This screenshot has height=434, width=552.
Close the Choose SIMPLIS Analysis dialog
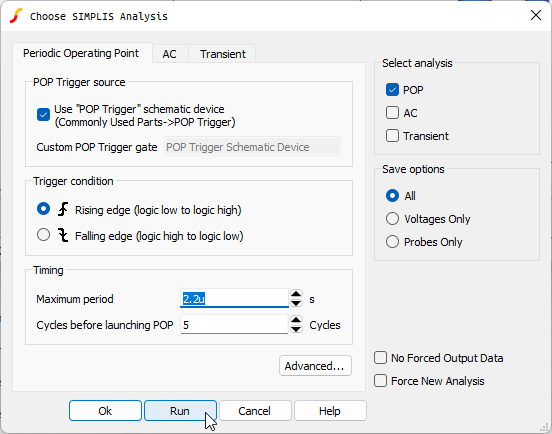click(x=535, y=15)
